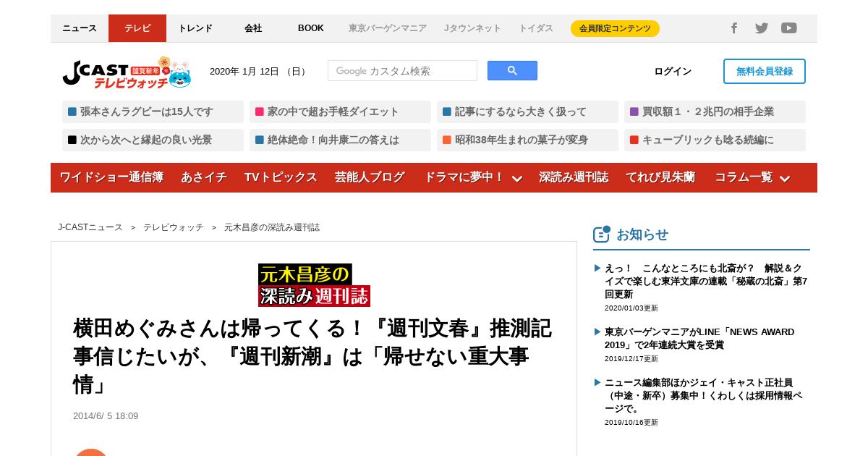Open 張本さんラグビーは15人です headline

[x=153, y=111]
